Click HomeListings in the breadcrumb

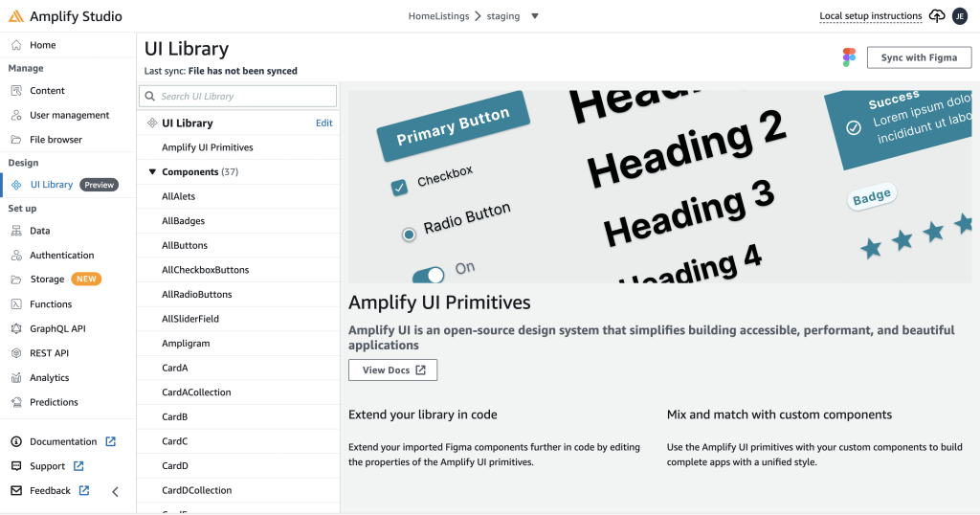438,16
